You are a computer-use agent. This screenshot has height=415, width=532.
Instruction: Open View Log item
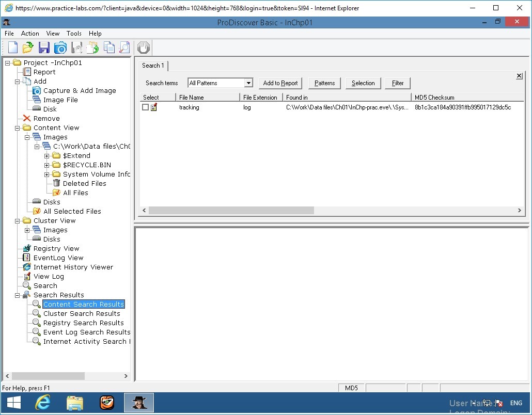(x=49, y=276)
